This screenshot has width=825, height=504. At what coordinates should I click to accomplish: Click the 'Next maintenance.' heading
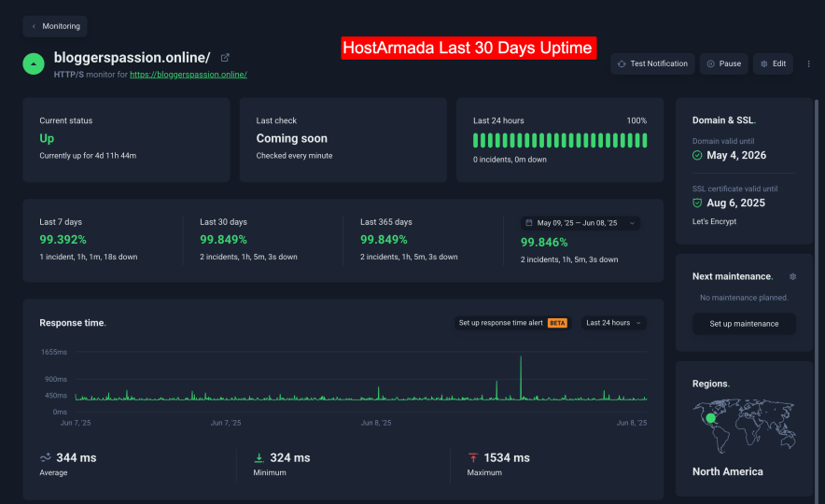click(x=733, y=276)
